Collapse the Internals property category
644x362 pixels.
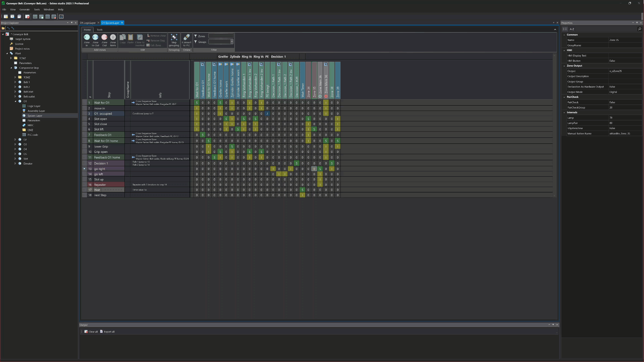[564, 113]
